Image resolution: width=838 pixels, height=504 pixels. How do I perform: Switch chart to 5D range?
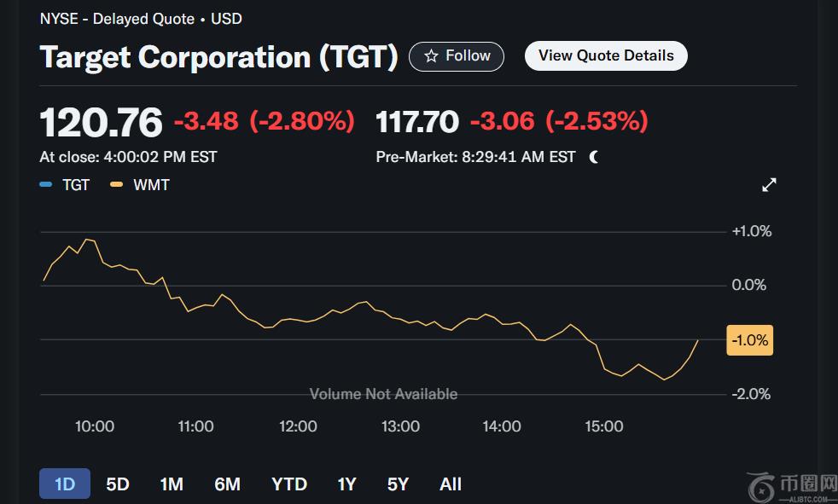(x=118, y=484)
